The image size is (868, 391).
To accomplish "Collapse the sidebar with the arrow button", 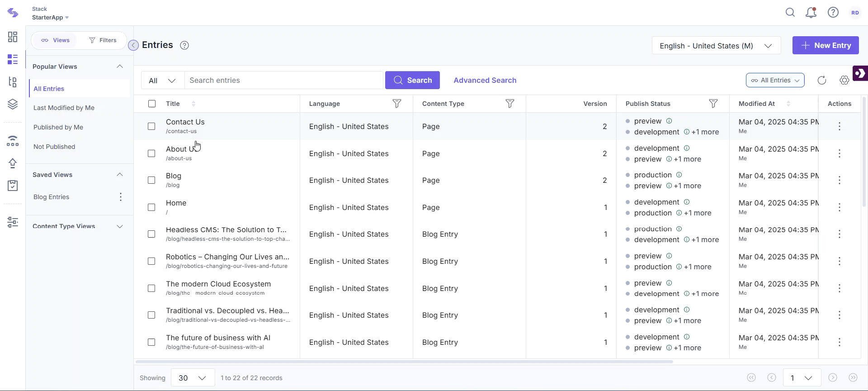I will 133,45.
